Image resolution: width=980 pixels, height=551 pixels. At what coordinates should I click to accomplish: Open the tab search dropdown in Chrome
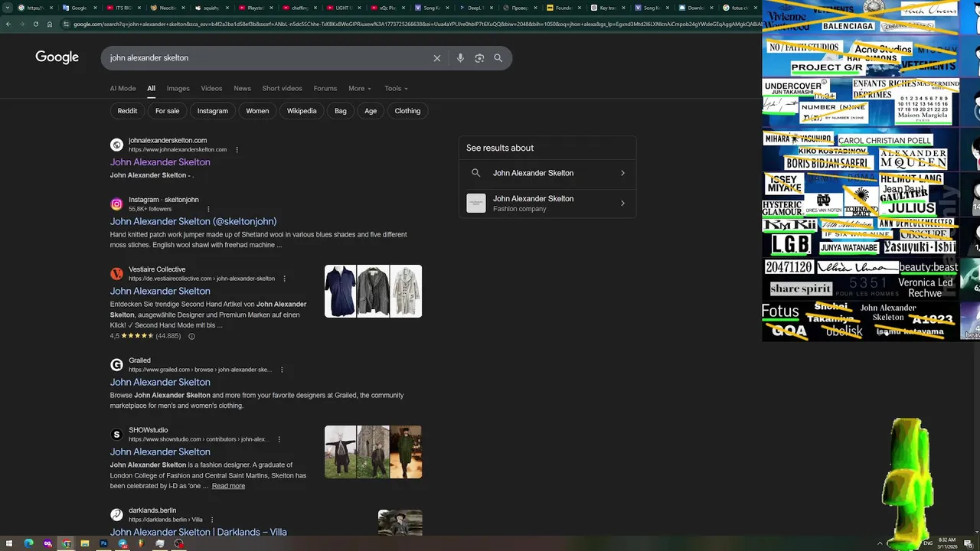click(8, 8)
